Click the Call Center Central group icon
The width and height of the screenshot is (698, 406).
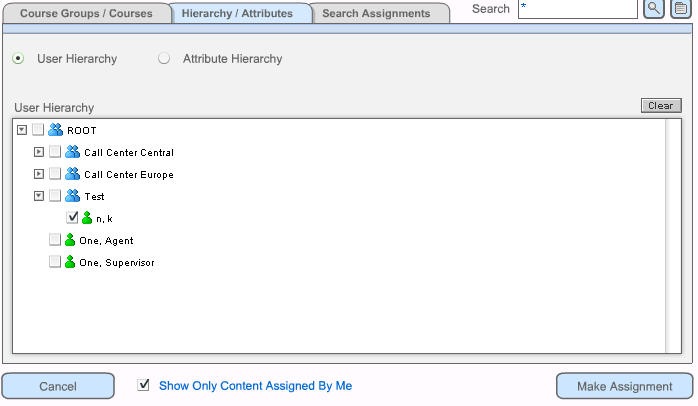pyautogui.click(x=72, y=152)
